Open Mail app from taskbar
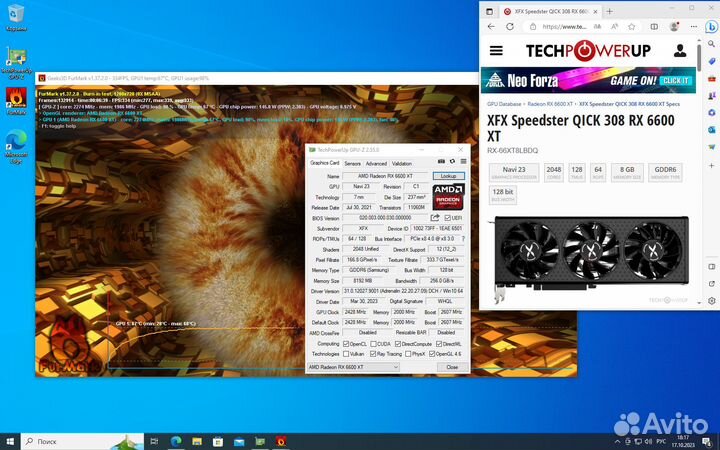Viewport: 720px width, 450px height. (239, 441)
